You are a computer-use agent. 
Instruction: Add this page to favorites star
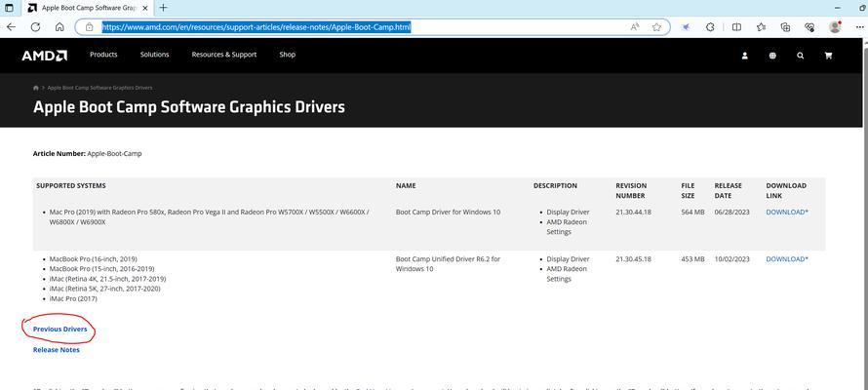[x=656, y=27]
